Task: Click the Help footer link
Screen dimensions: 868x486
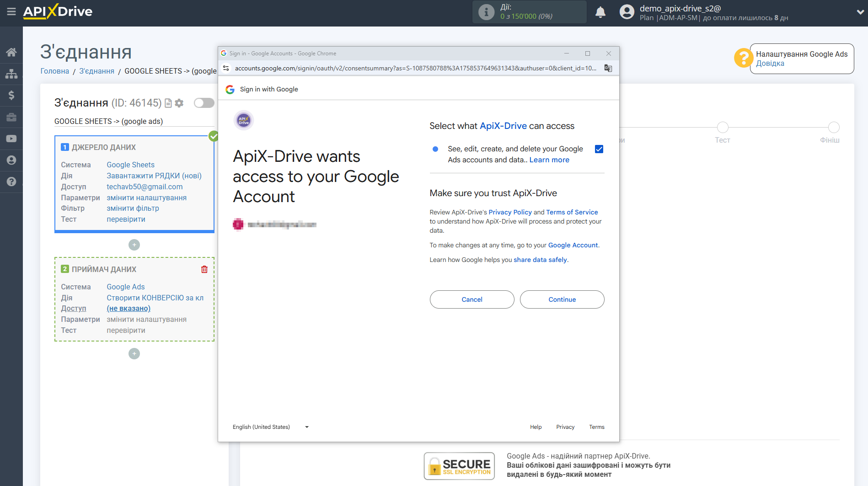Action: coord(536,427)
